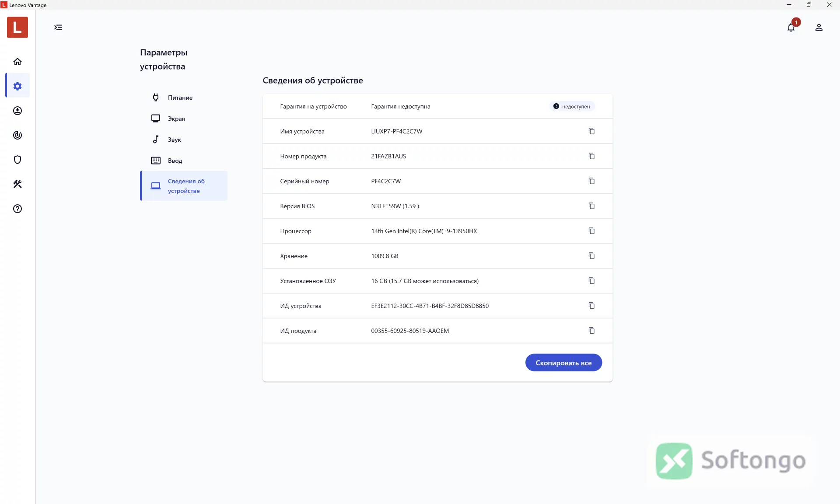Click the Параметры устройства heading

click(x=164, y=59)
